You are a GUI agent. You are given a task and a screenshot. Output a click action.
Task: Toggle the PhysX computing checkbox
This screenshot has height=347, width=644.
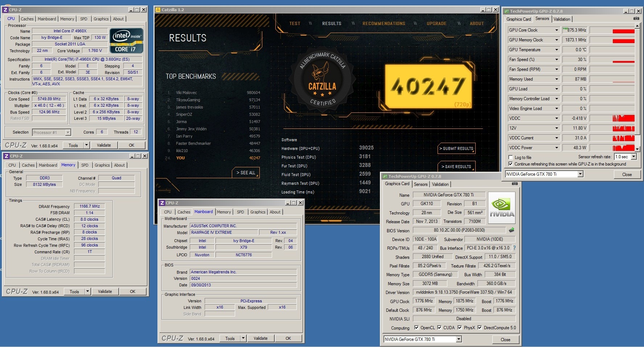tap(460, 328)
